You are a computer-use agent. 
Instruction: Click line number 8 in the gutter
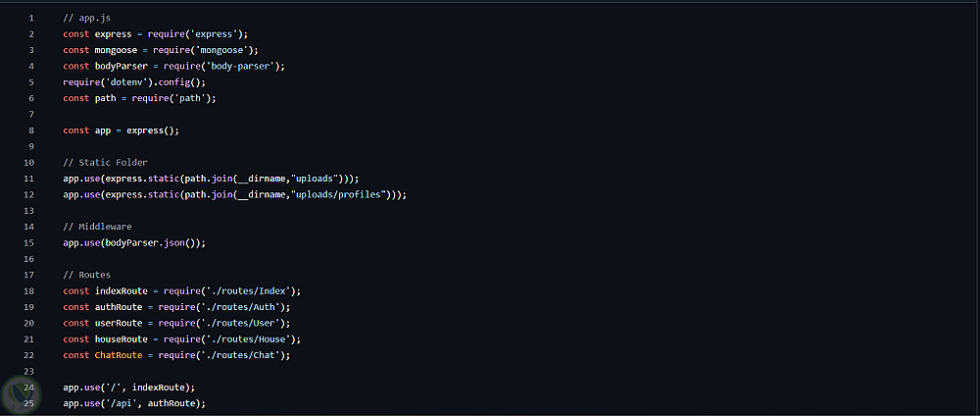tap(32, 130)
